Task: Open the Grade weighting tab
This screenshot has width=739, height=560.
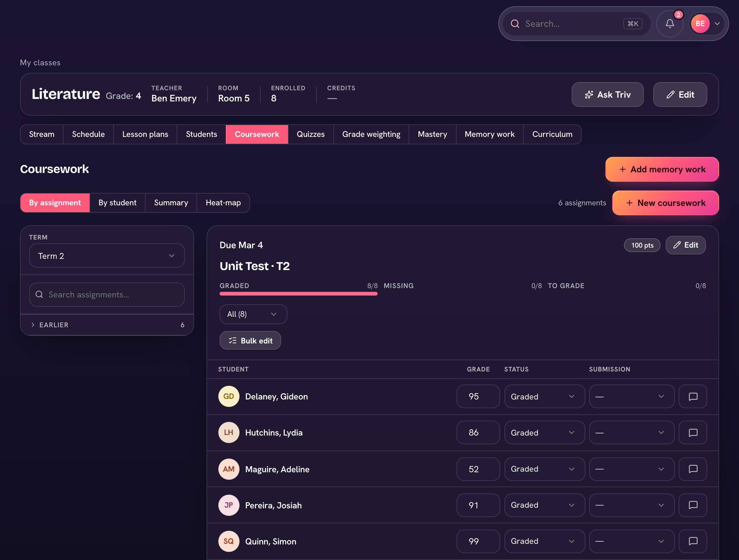Action: [371, 134]
